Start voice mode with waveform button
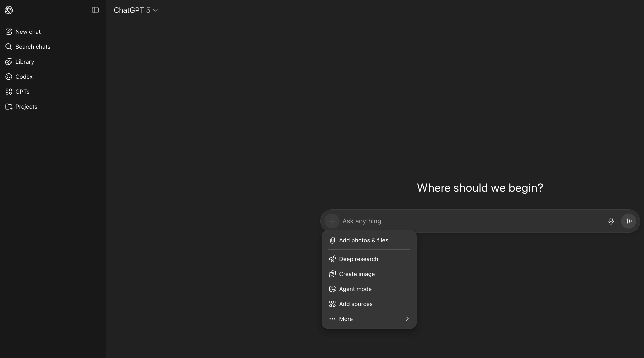Image resolution: width=644 pixels, height=358 pixels. 628,221
